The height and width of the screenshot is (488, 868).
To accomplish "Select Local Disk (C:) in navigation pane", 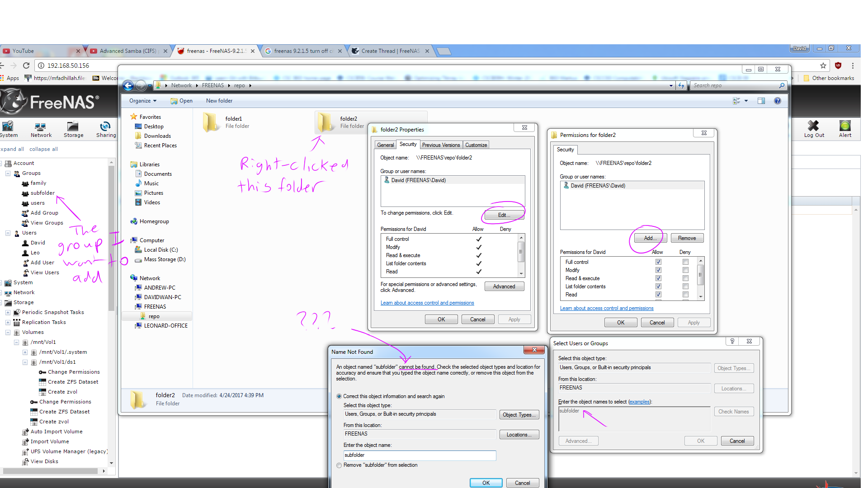I will (x=161, y=250).
